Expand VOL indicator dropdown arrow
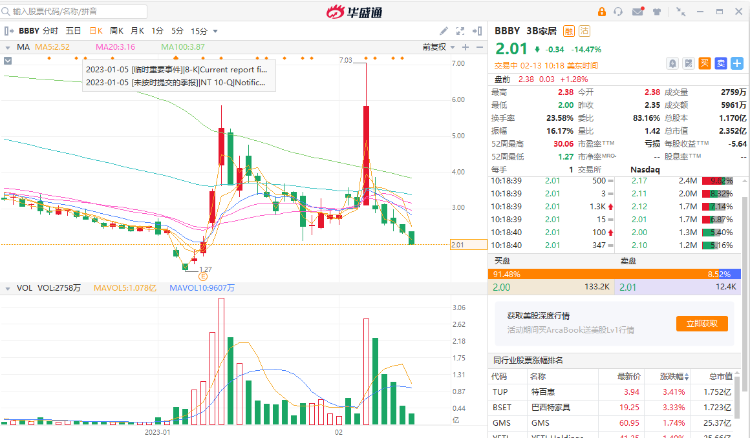This screenshot has height=438, width=750. coord(8,288)
